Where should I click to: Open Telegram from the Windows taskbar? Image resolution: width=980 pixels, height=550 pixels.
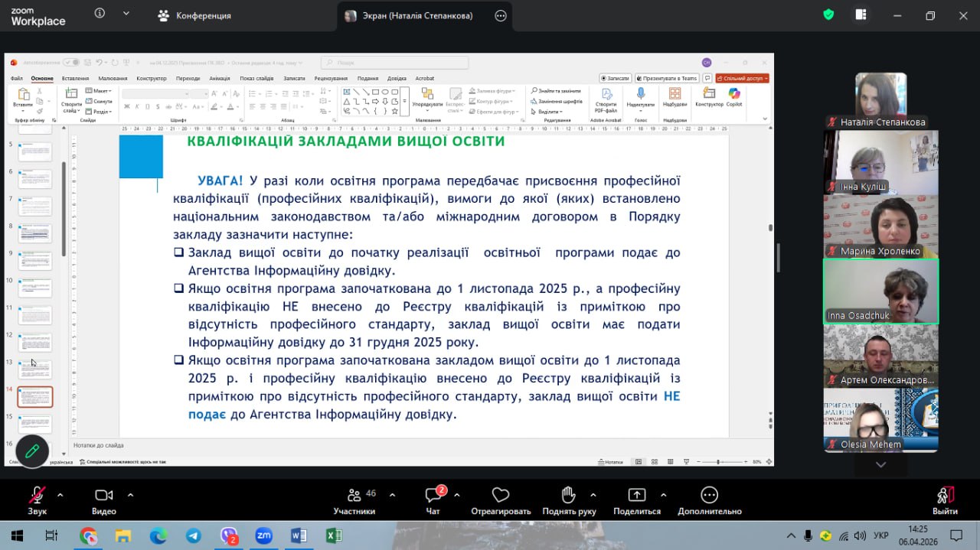pyautogui.click(x=194, y=535)
